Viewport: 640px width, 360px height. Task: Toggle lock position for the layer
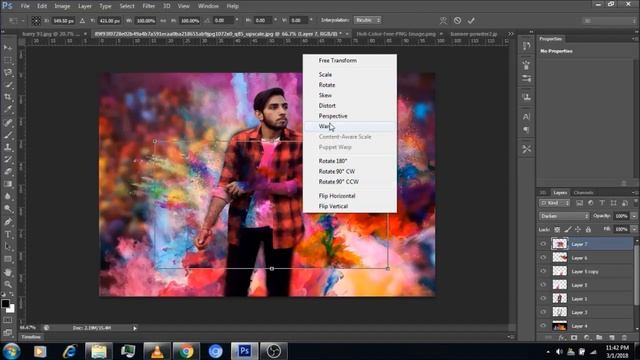tap(578, 230)
